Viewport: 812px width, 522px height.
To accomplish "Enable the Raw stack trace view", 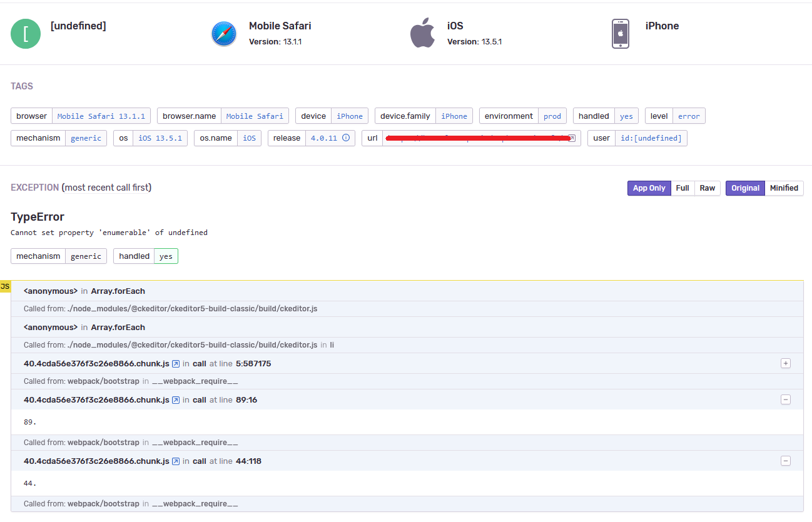I will pos(707,188).
